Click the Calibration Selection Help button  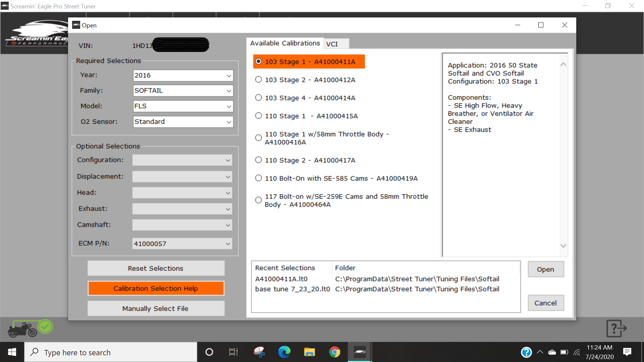156,288
